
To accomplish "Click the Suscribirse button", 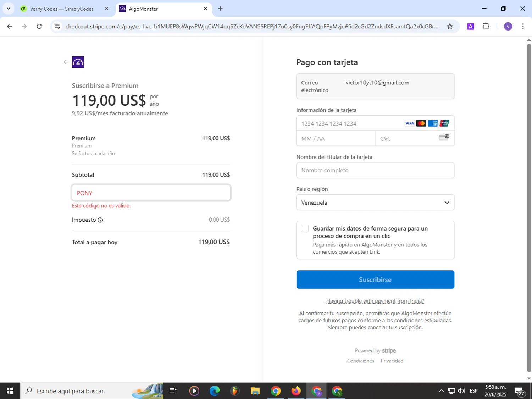I will coord(375,279).
